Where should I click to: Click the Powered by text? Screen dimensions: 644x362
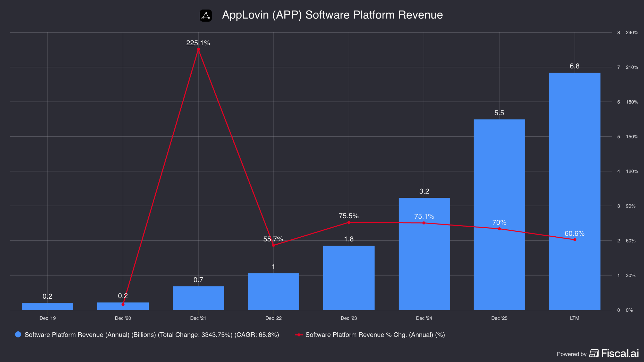coord(572,354)
